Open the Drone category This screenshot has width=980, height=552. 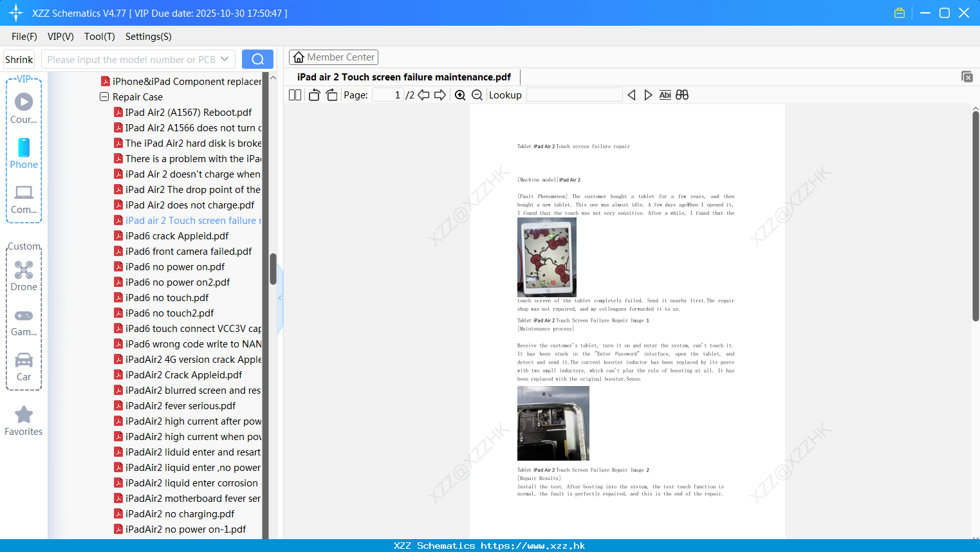pos(24,276)
